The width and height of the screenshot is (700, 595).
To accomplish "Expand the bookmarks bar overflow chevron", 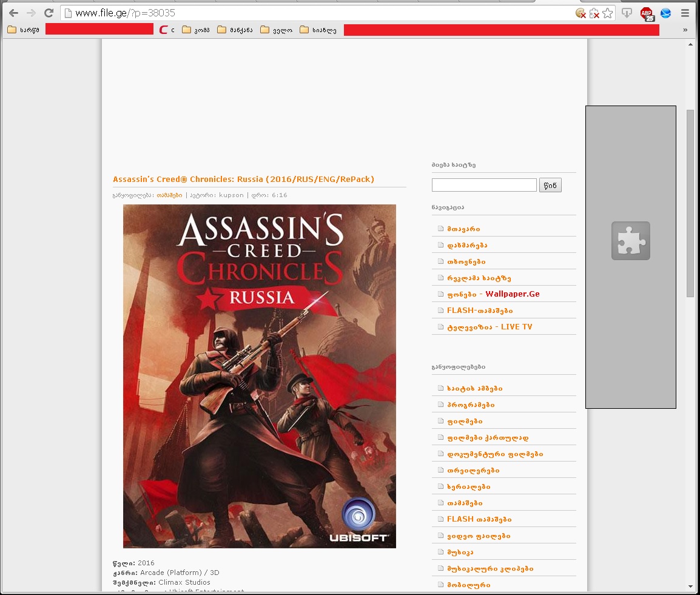I will [685, 30].
